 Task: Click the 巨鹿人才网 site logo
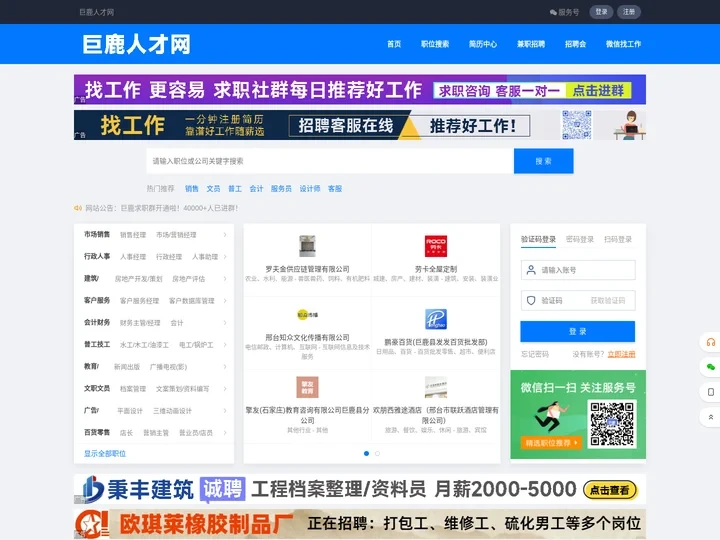[136, 44]
